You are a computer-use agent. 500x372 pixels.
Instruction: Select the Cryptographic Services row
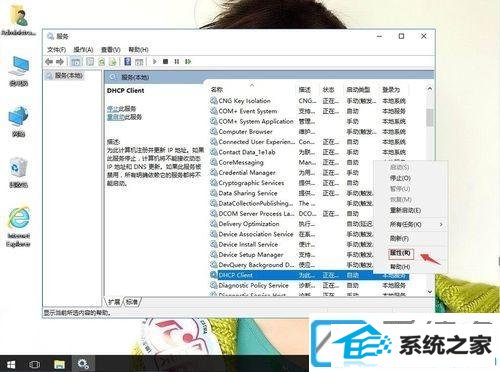point(308,183)
